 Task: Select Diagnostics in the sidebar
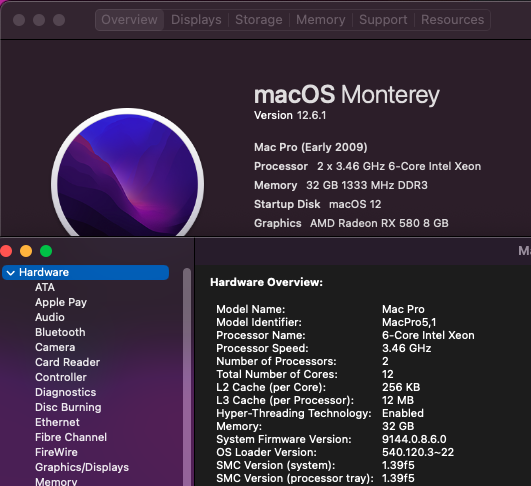click(66, 392)
